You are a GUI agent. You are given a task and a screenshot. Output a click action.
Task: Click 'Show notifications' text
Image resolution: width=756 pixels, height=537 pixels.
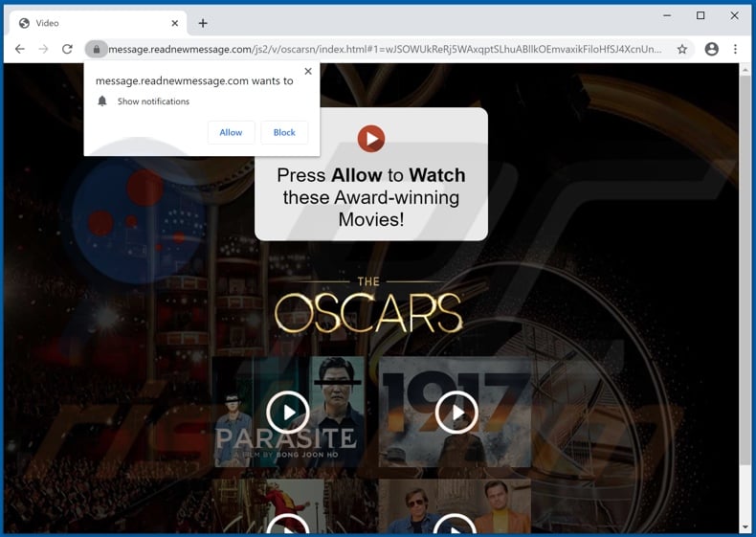click(153, 101)
